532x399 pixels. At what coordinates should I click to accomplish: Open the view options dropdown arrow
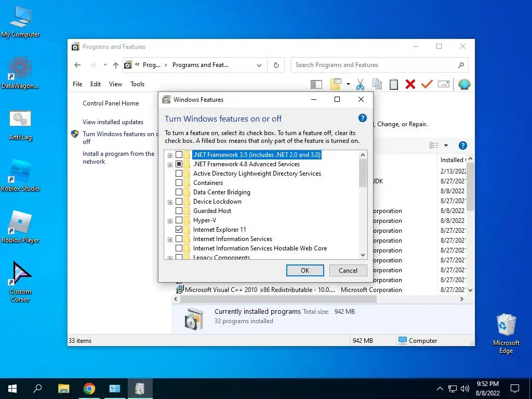pyautogui.click(x=446, y=145)
